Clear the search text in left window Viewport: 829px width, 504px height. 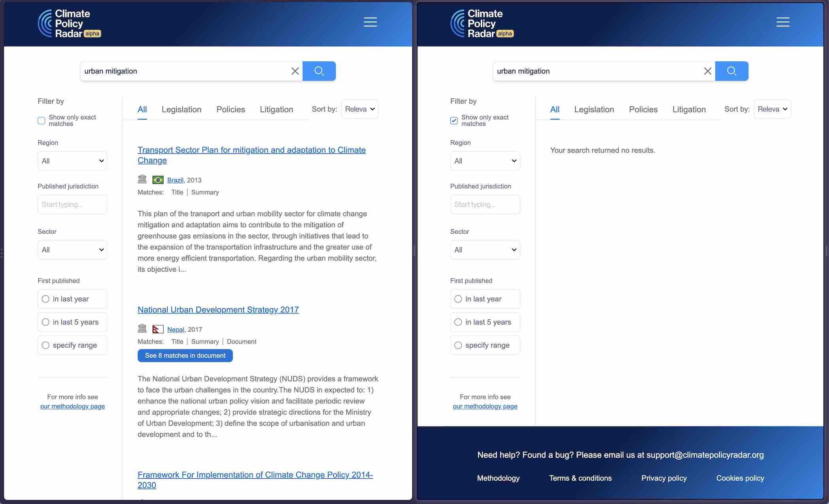[295, 71]
